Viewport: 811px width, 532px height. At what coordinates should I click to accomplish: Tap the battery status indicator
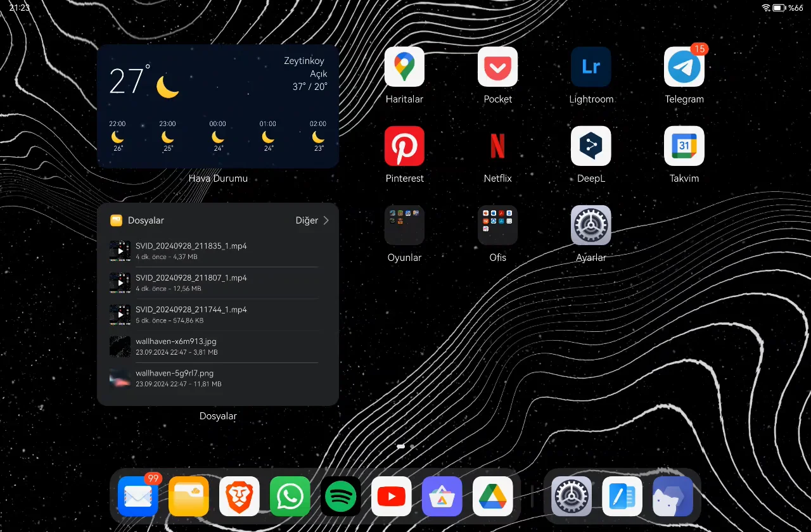[779, 8]
